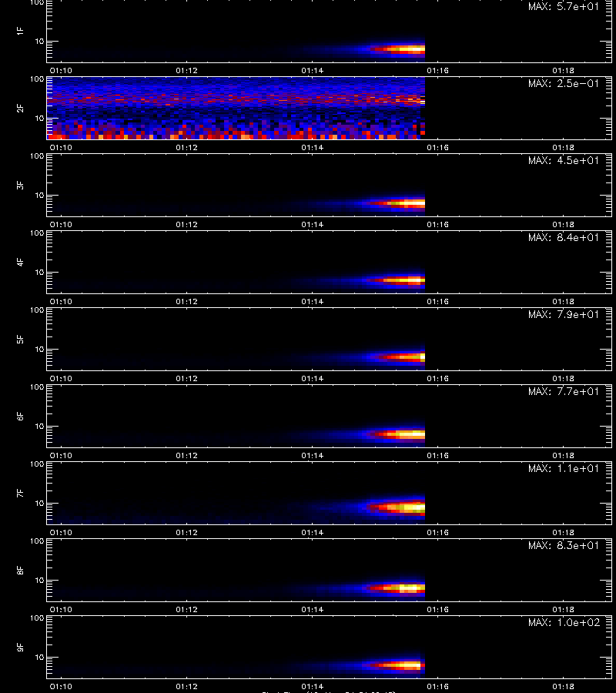Click the 9F panel axis label

pos(20,648)
